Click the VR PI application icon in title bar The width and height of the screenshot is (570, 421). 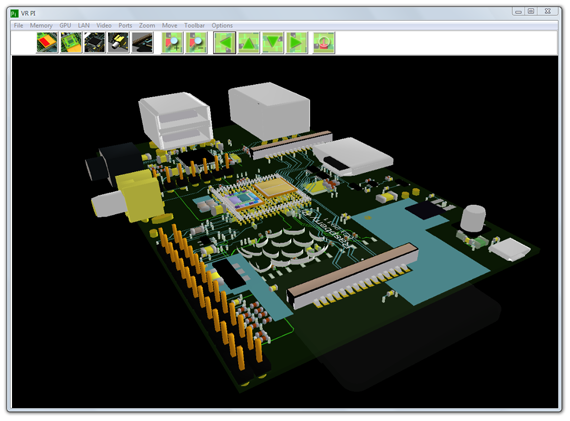(14, 13)
